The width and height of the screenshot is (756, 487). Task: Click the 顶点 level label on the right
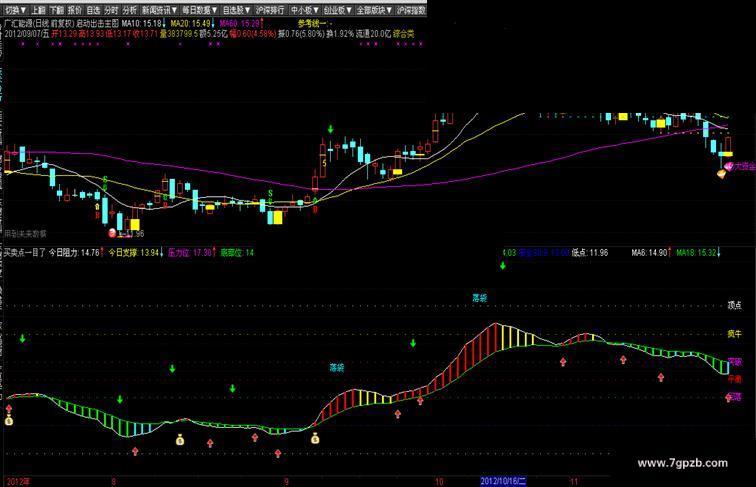click(735, 305)
